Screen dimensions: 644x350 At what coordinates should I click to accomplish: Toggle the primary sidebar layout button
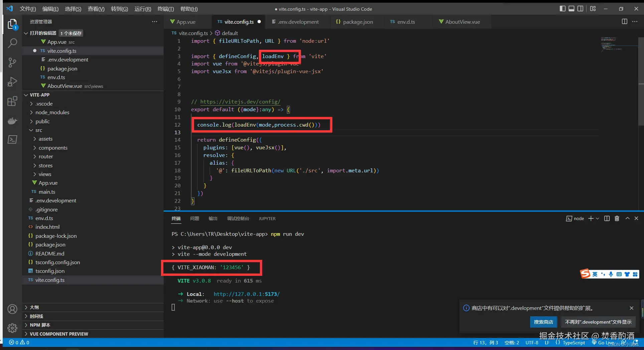[562, 9]
